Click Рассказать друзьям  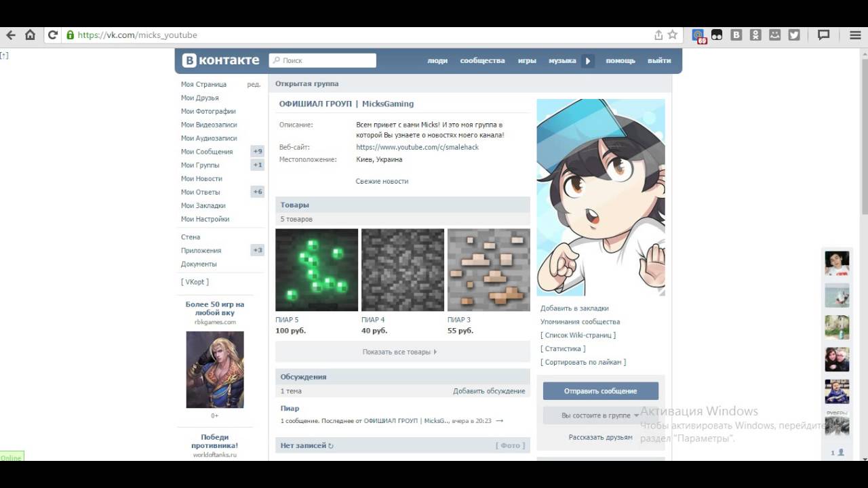pos(601,438)
